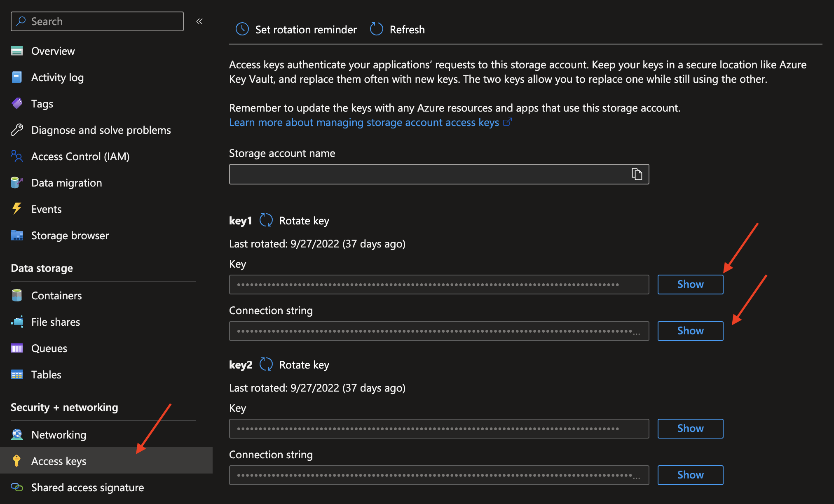
Task: Open Data migration in the sidebar
Action: click(66, 182)
